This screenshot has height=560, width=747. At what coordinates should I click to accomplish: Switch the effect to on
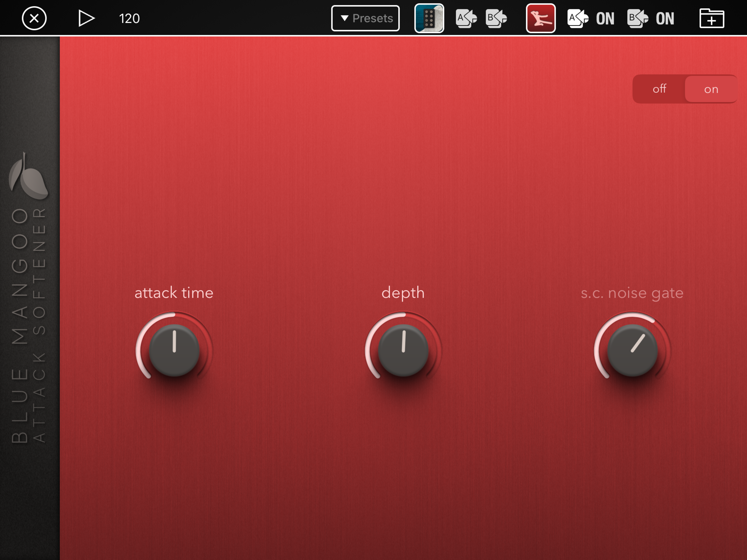[x=711, y=89]
